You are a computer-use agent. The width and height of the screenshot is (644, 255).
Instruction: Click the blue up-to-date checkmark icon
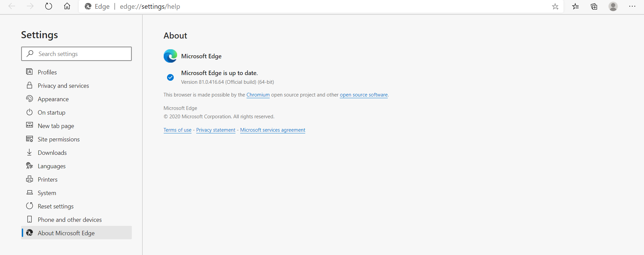pyautogui.click(x=170, y=77)
